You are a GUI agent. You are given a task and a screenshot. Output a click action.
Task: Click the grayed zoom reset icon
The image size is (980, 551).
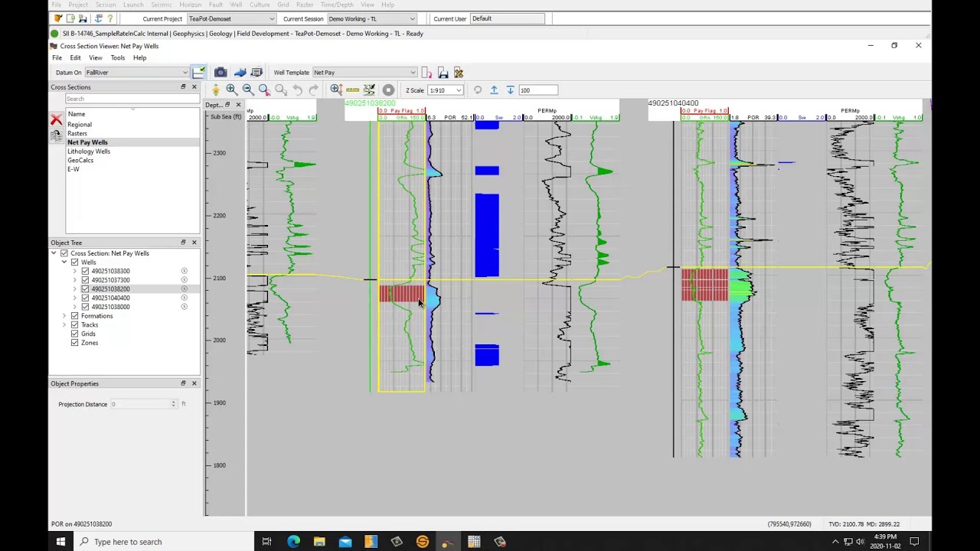[x=280, y=90]
